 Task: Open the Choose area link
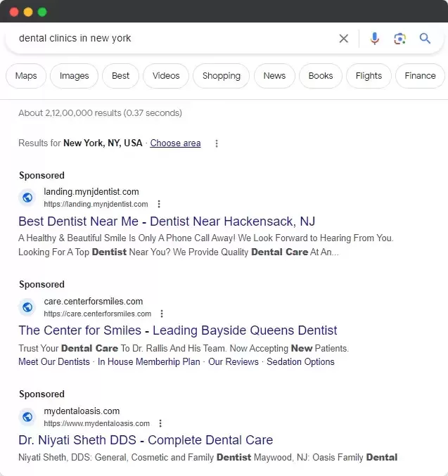pos(175,143)
